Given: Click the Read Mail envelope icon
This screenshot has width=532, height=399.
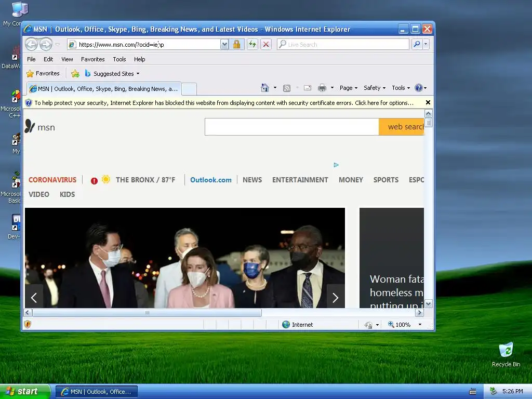Looking at the screenshot, I should [308, 88].
